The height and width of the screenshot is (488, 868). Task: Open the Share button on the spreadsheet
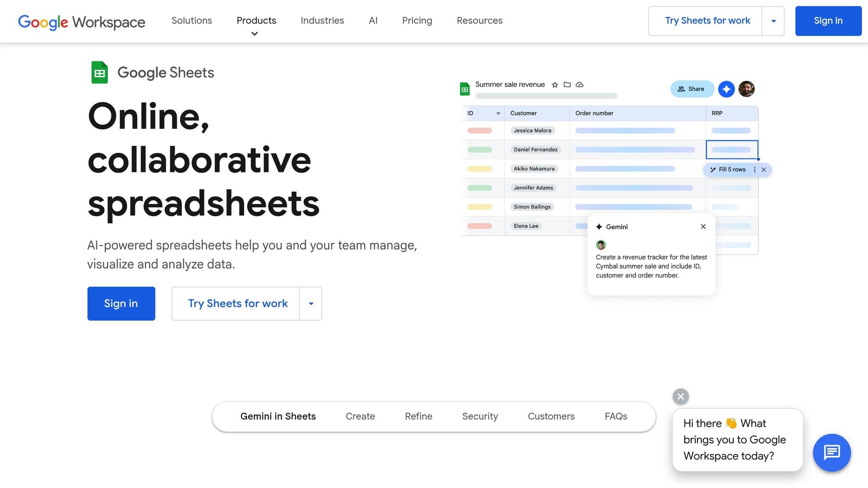[x=692, y=89]
